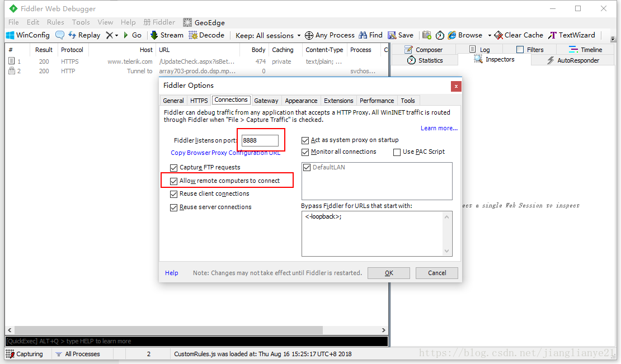Open the Remove X dropdown arrow
This screenshot has width=621, height=364.
pyautogui.click(x=116, y=36)
